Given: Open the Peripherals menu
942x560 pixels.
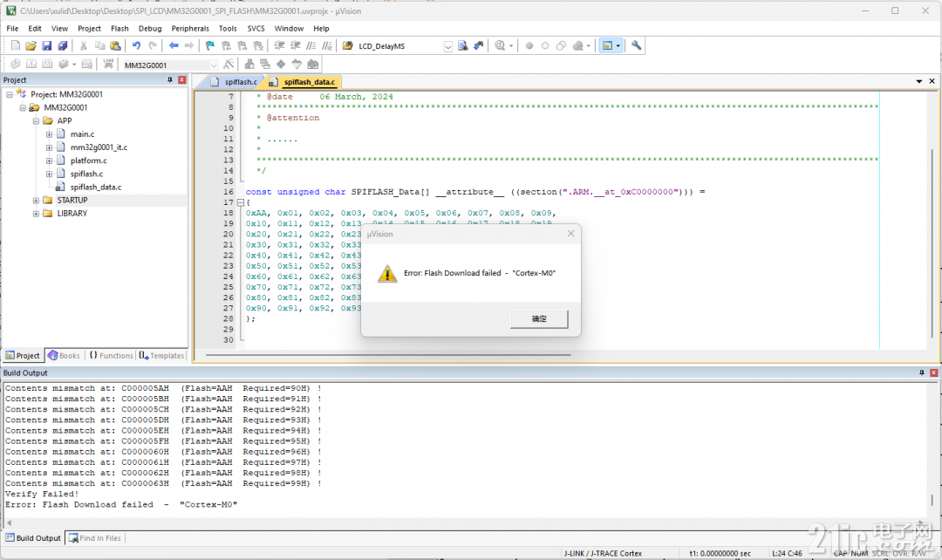Looking at the screenshot, I should (x=190, y=28).
